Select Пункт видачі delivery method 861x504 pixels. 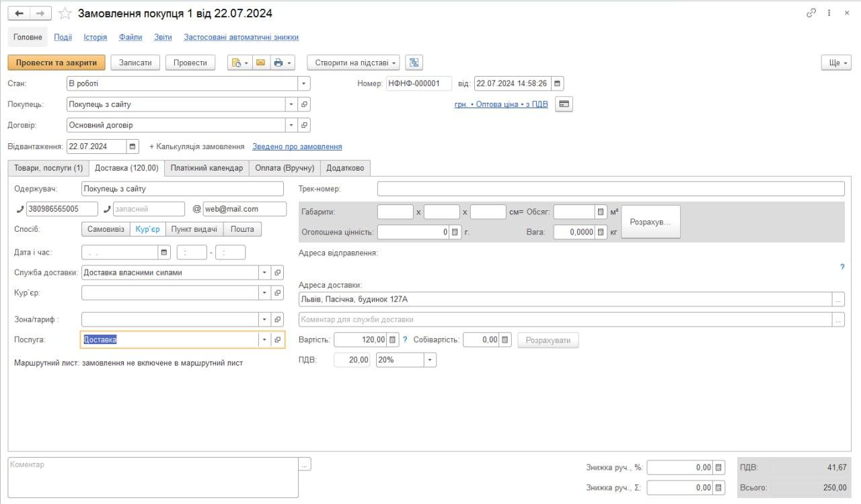(194, 229)
